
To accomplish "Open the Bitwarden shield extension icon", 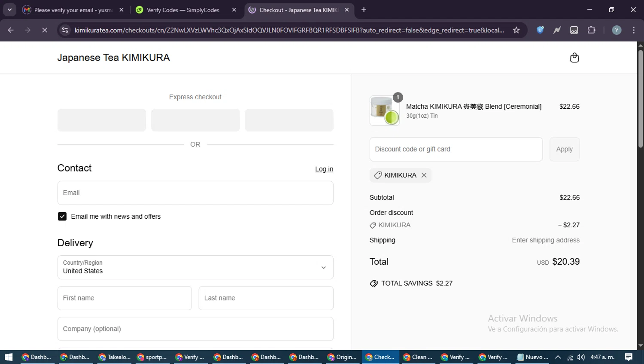I will coord(540,30).
